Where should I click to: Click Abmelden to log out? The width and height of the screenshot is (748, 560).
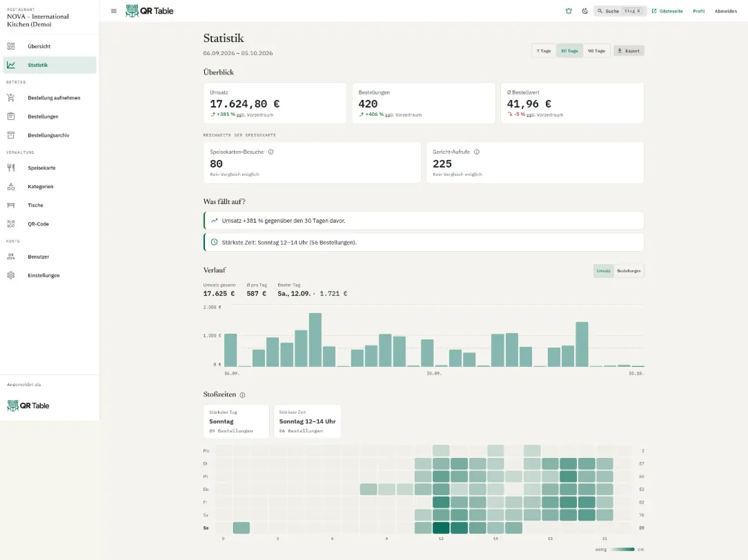(726, 11)
